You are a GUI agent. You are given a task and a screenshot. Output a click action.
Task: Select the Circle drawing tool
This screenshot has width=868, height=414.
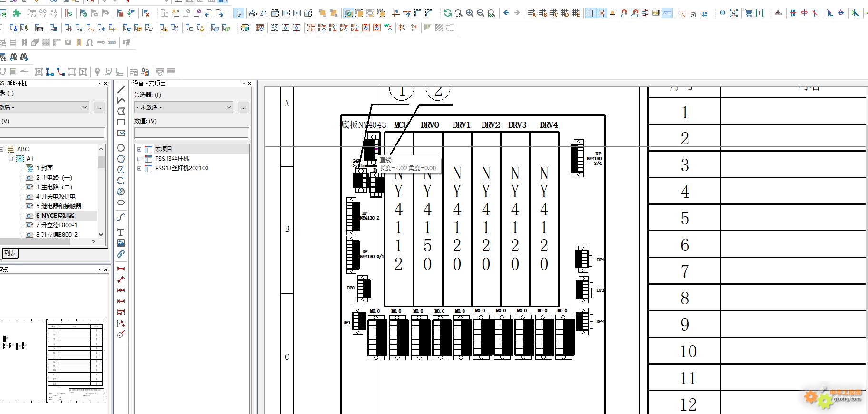coord(121,148)
